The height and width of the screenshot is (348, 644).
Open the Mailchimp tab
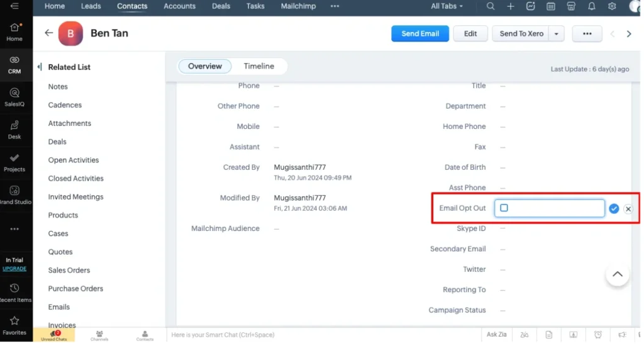pyautogui.click(x=298, y=6)
